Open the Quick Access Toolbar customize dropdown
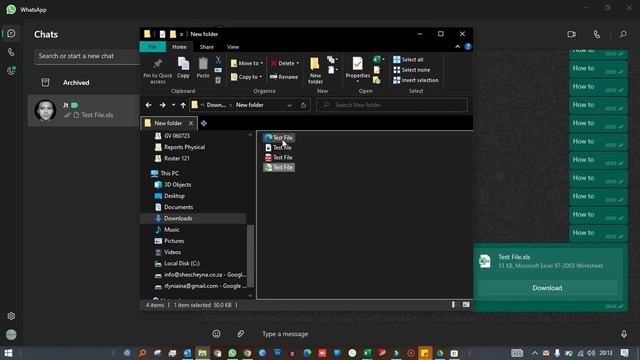640x360 pixels. (x=181, y=34)
